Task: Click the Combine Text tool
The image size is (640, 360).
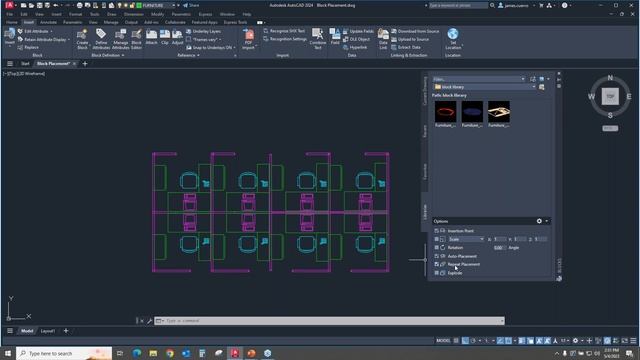Action: pyautogui.click(x=318, y=39)
